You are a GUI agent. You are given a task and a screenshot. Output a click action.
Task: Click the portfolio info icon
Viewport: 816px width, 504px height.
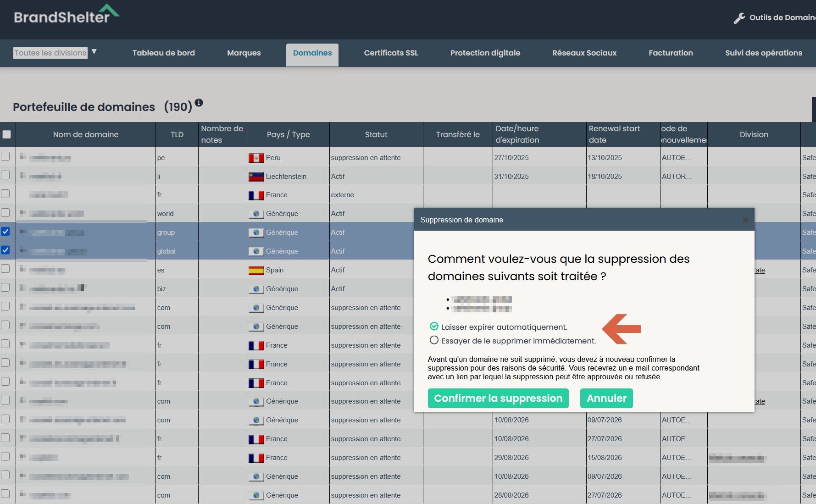199,103
